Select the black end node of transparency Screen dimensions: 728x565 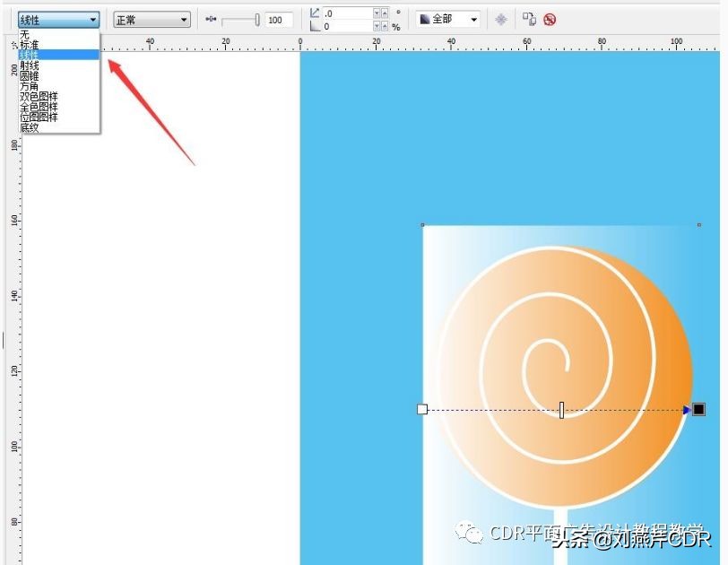tap(698, 410)
